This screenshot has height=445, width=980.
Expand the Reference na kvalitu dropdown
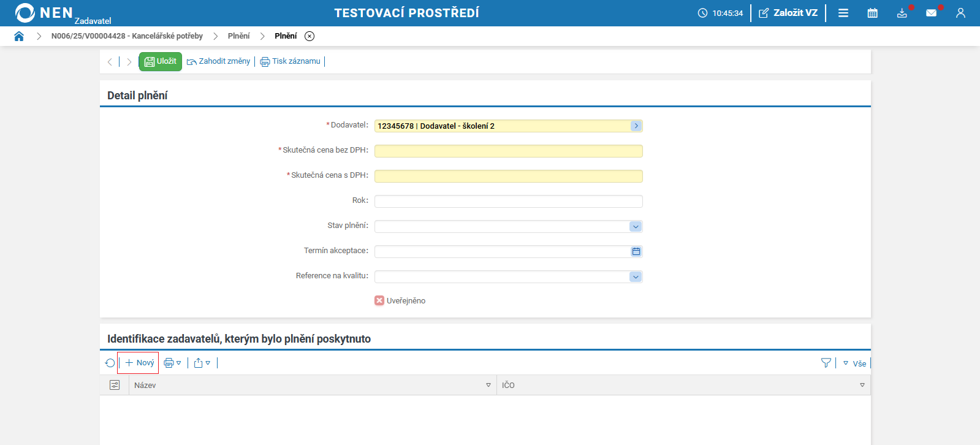(x=636, y=276)
